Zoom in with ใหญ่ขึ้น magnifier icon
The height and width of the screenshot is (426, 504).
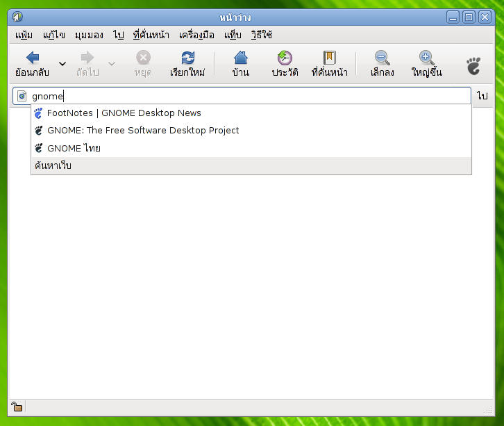pyautogui.click(x=426, y=58)
